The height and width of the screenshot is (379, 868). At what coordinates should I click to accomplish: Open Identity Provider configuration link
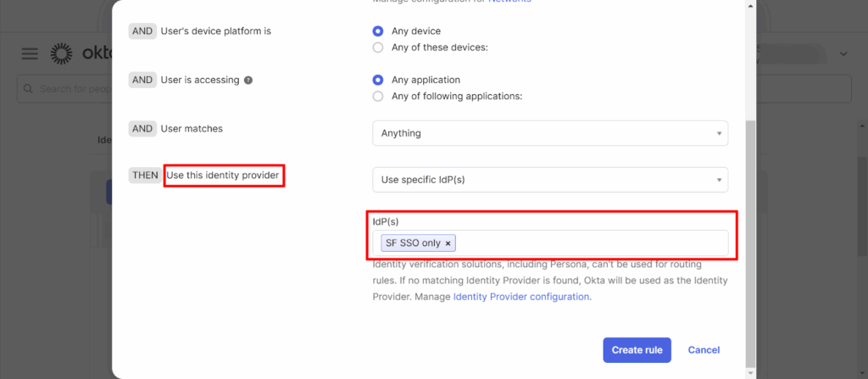click(521, 297)
